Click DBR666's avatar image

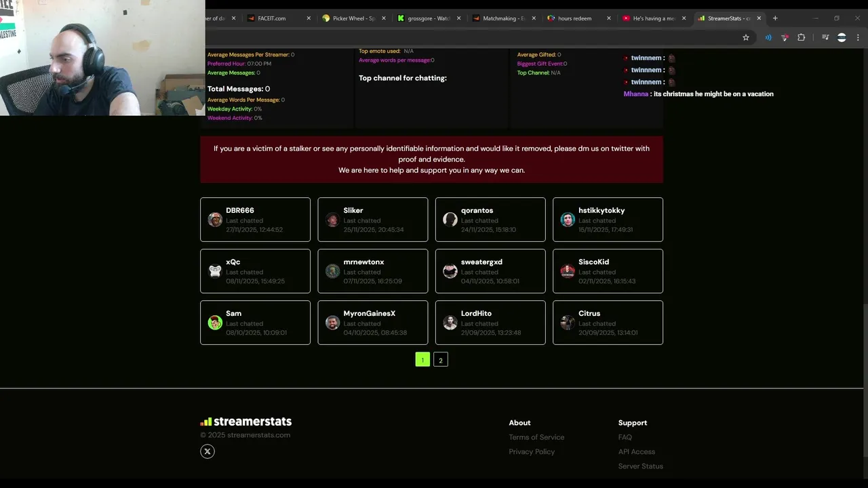[x=215, y=220]
